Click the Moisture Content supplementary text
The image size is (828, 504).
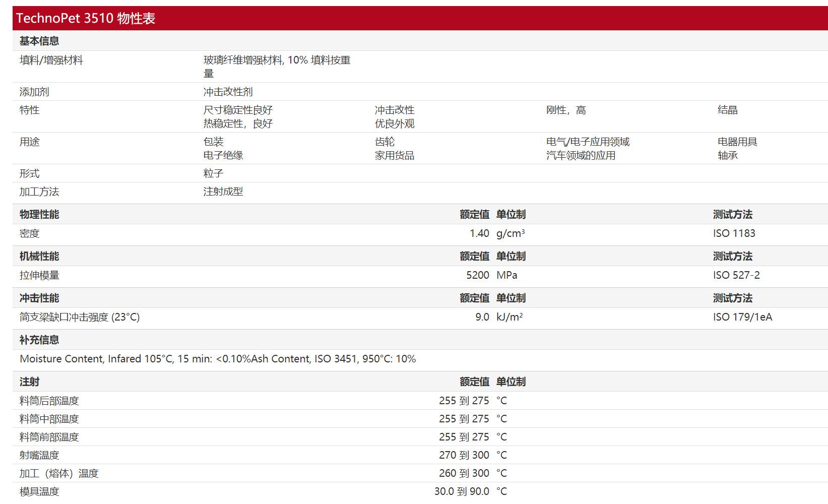point(218,359)
